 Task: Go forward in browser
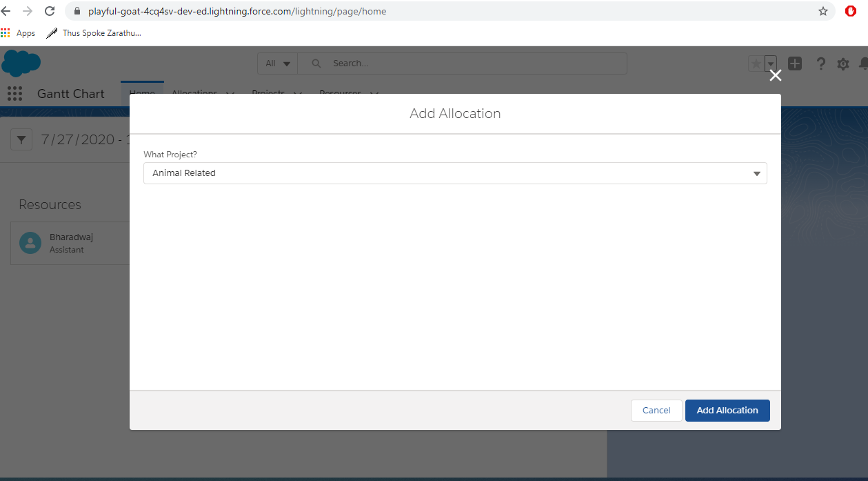pyautogui.click(x=28, y=11)
